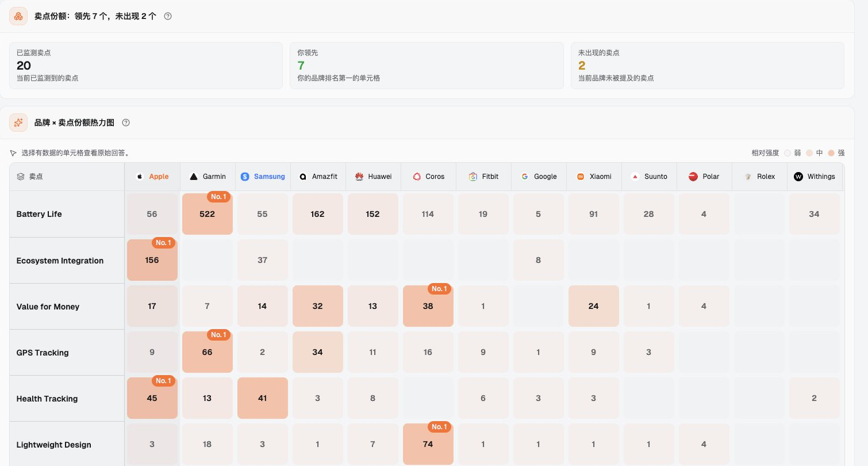The width and height of the screenshot is (868, 466).
Task: Open Fitbit Battery Life cell 19
Action: [x=483, y=214]
